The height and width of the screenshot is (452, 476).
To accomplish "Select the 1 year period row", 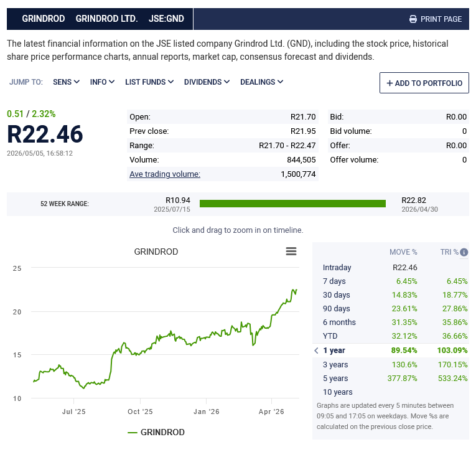I will tap(391, 351).
